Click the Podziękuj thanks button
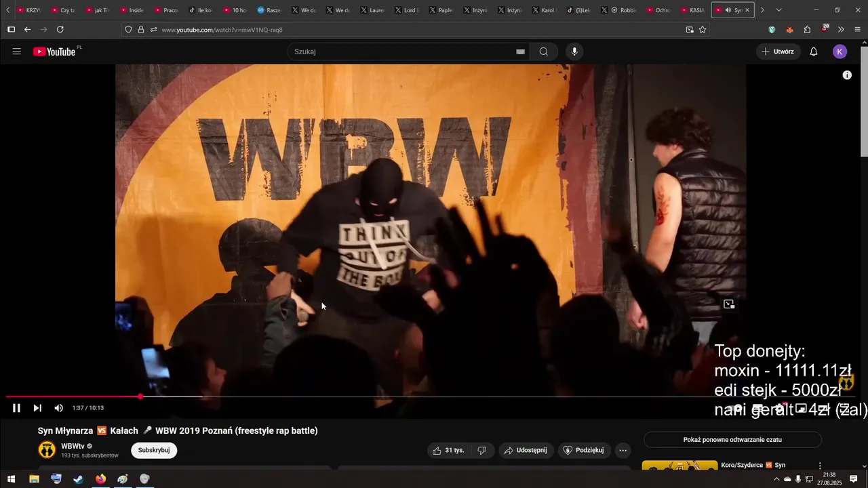 click(x=585, y=450)
